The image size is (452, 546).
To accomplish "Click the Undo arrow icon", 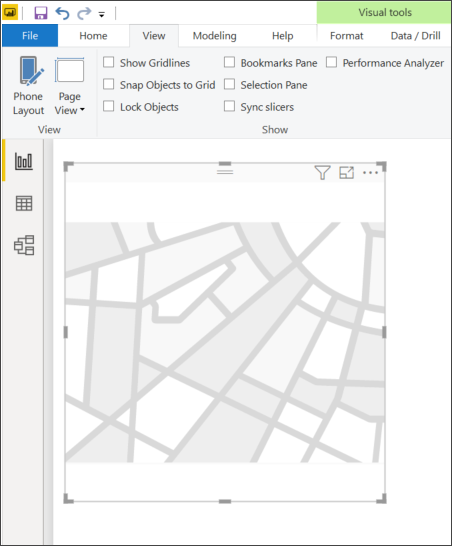I will coord(62,13).
